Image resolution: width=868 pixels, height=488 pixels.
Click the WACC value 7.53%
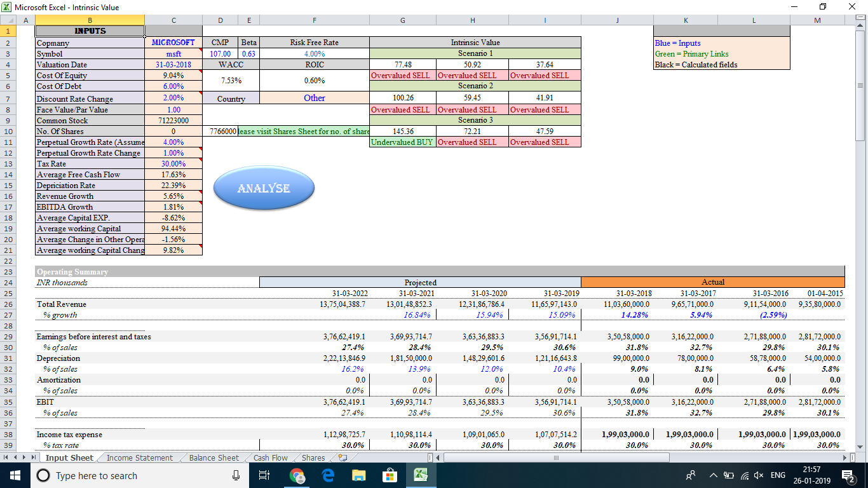click(x=231, y=81)
